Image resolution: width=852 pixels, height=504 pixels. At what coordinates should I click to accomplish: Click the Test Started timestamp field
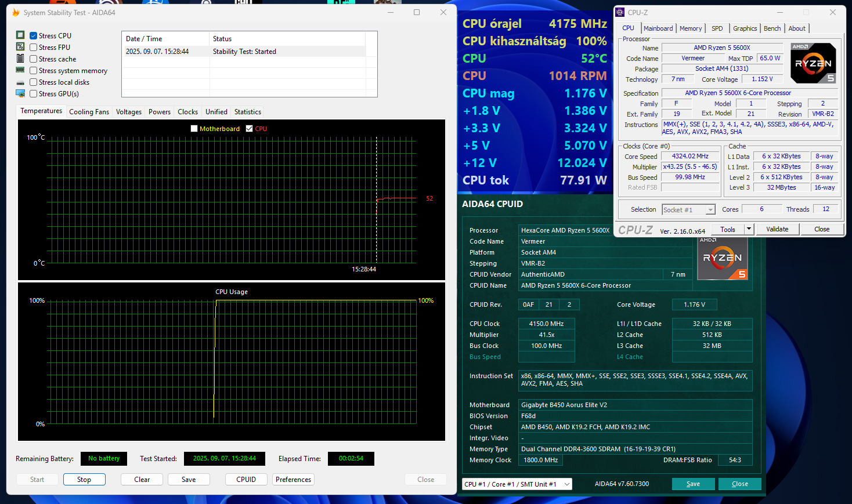(x=225, y=458)
